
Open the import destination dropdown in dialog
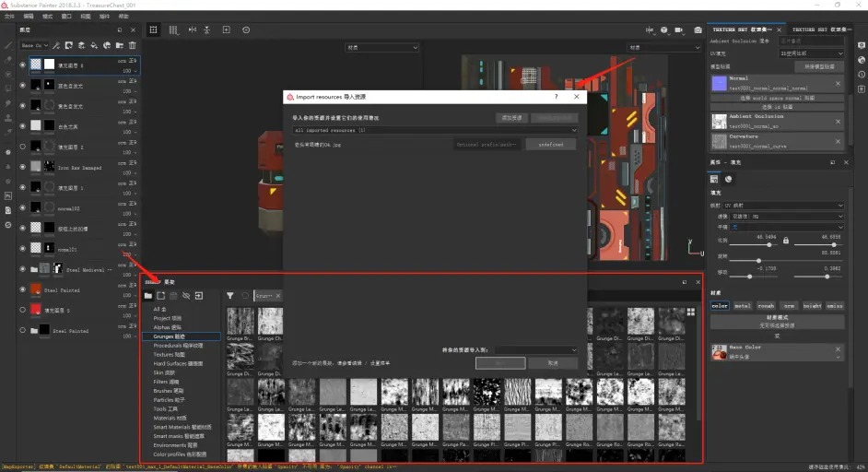click(536, 350)
